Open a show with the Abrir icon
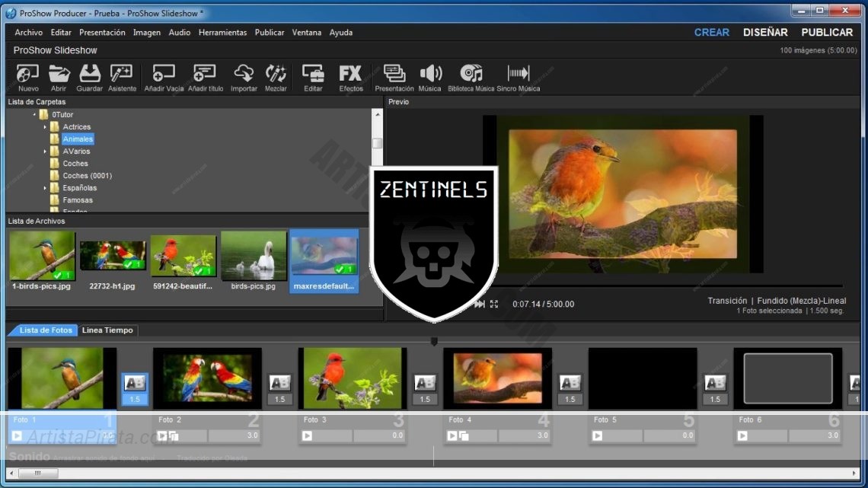Viewport: 868px width, 488px height. 59,78
